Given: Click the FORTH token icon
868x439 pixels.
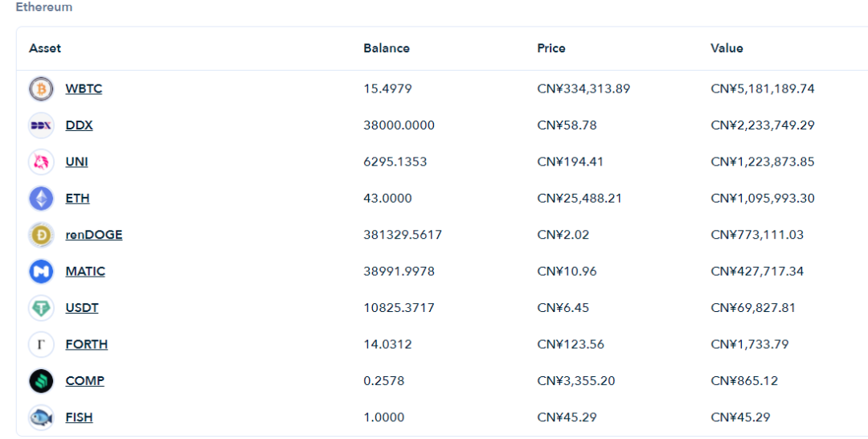Looking at the screenshot, I should [41, 344].
